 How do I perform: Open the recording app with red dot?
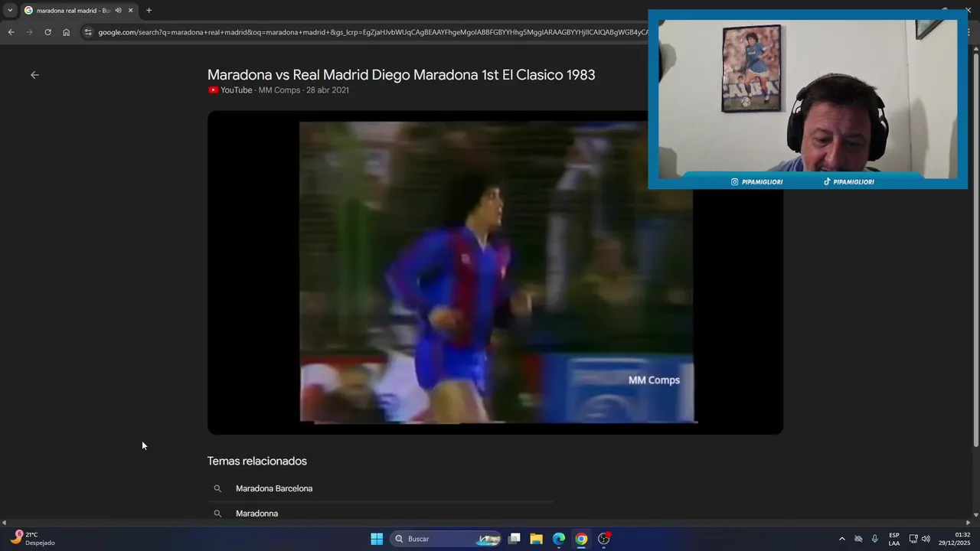point(604,539)
